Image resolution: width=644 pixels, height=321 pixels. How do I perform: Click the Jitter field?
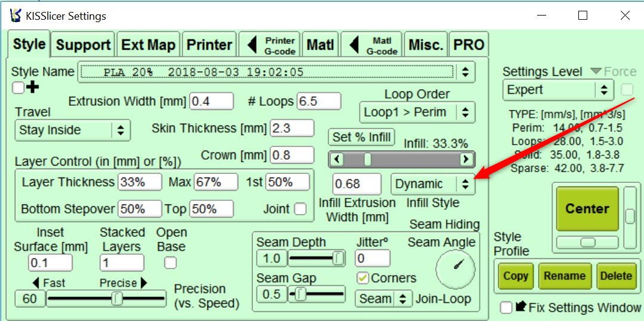[x=372, y=258]
